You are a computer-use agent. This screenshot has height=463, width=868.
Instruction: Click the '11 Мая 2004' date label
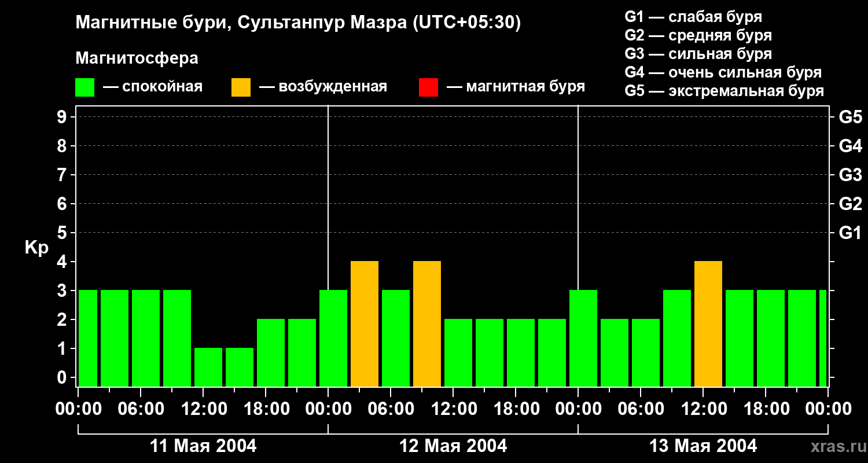(x=203, y=446)
